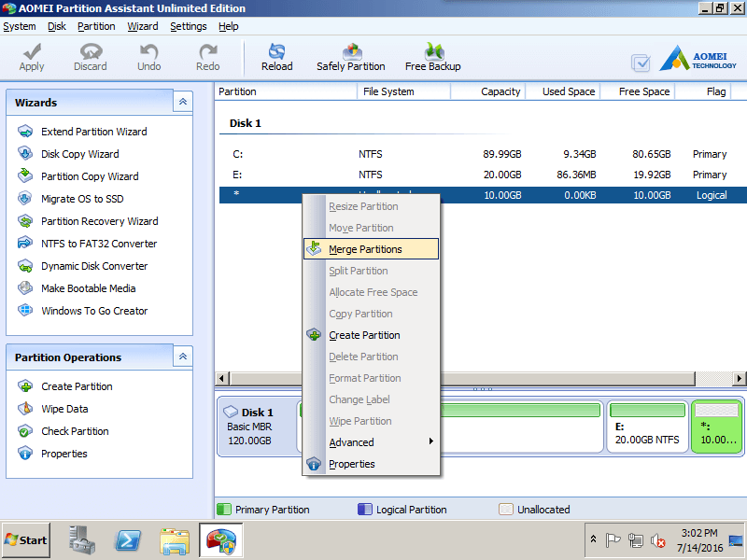This screenshot has width=747, height=560.
Task: Collapse the Wizards panel
Action: [183, 102]
